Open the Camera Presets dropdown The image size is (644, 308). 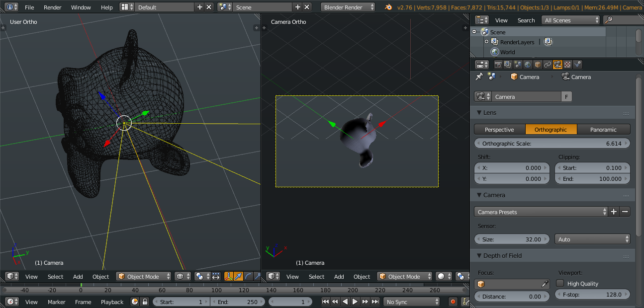pos(541,212)
